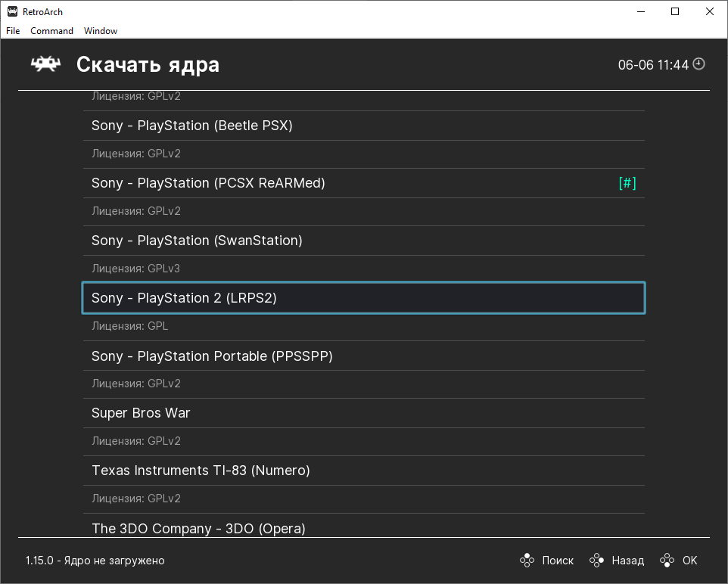The height and width of the screenshot is (584, 728).
Task: Click the RetroArch title bar app icon
Action: click(x=12, y=11)
